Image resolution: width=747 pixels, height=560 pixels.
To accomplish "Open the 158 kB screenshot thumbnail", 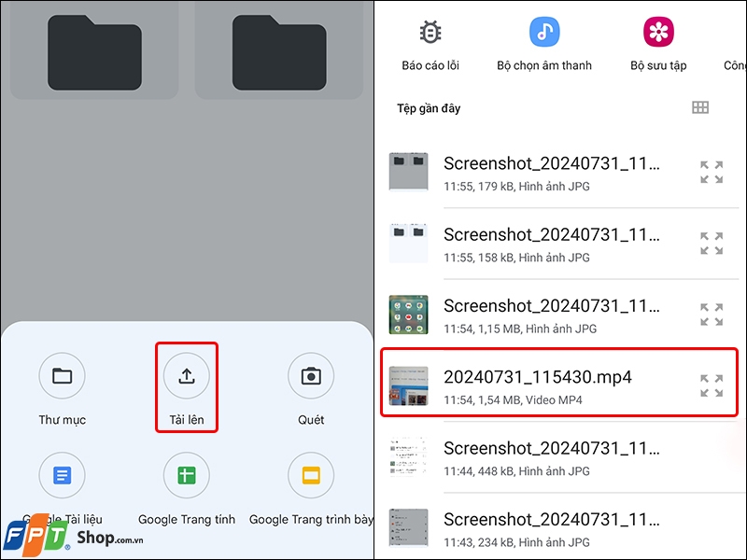I will (x=408, y=244).
